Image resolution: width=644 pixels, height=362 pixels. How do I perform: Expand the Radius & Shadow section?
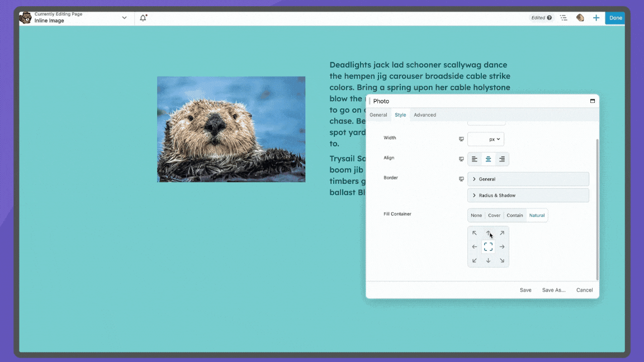[528, 195]
